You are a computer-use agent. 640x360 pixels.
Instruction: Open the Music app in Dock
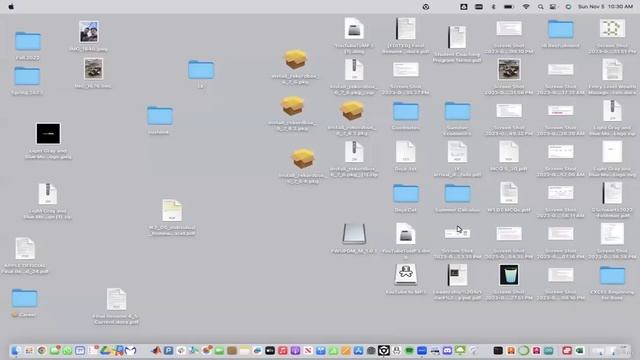(282, 351)
